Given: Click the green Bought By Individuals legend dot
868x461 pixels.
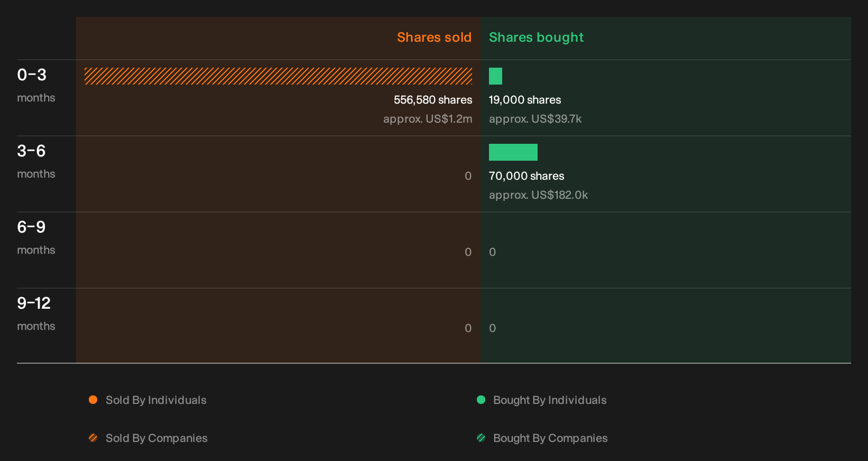Looking at the screenshot, I should pos(481,400).
